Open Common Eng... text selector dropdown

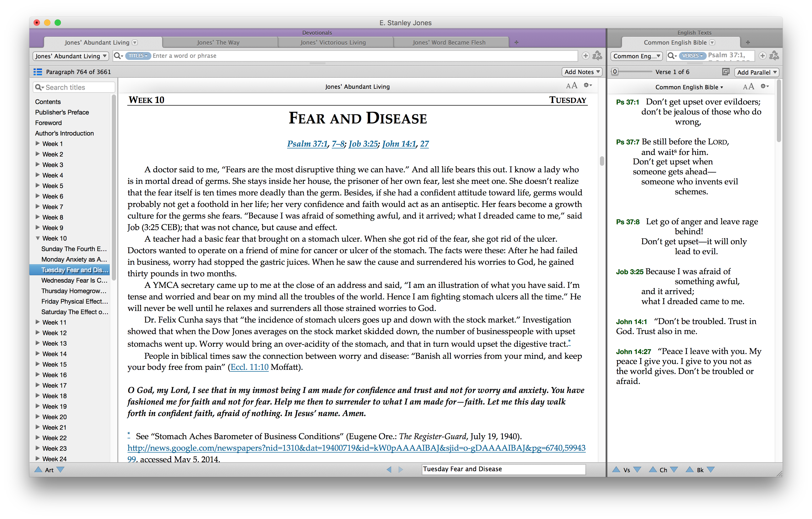636,56
